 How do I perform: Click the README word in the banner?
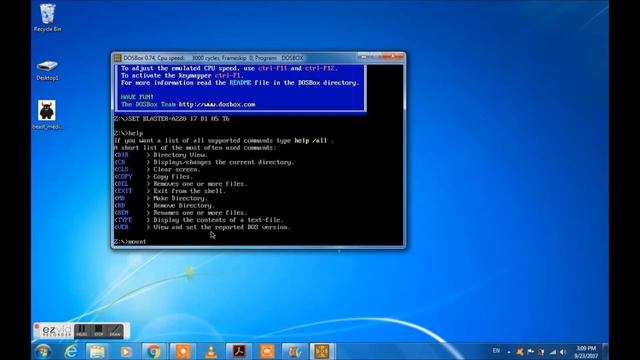pyautogui.click(x=240, y=83)
